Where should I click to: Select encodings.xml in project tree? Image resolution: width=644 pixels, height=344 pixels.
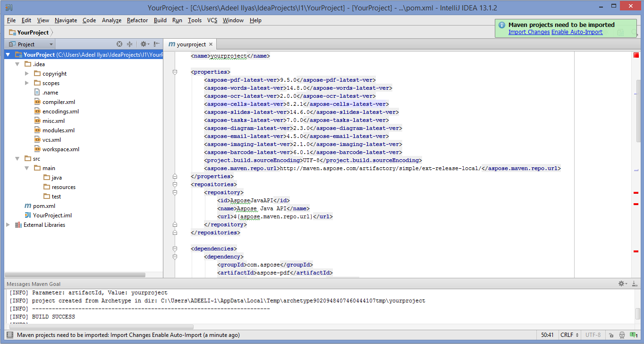point(60,112)
